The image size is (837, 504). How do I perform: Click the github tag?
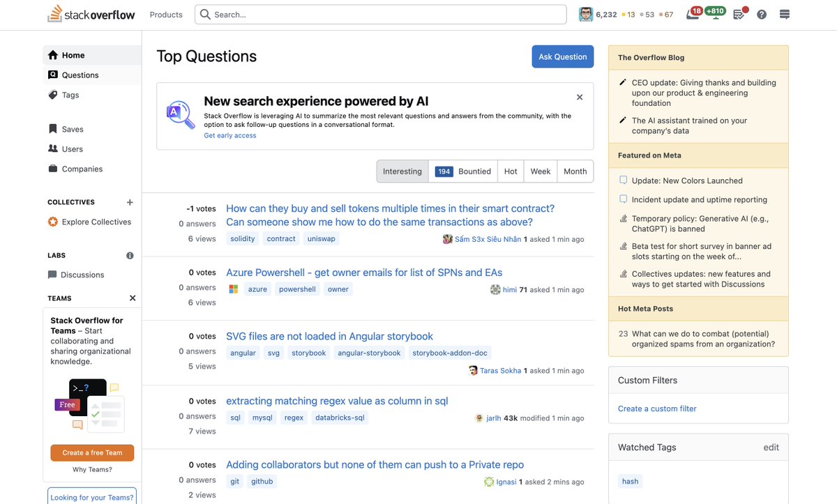[262, 481]
